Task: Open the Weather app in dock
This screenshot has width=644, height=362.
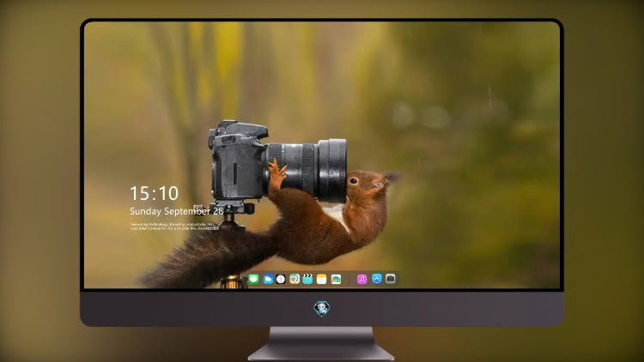Action: [x=268, y=279]
